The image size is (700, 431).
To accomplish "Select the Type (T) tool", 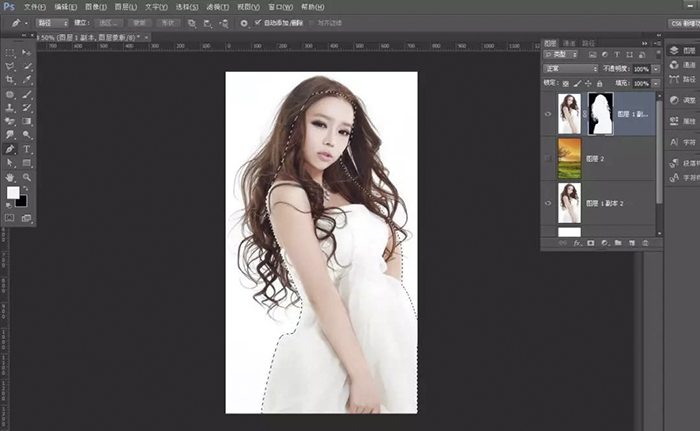I will 27,149.
